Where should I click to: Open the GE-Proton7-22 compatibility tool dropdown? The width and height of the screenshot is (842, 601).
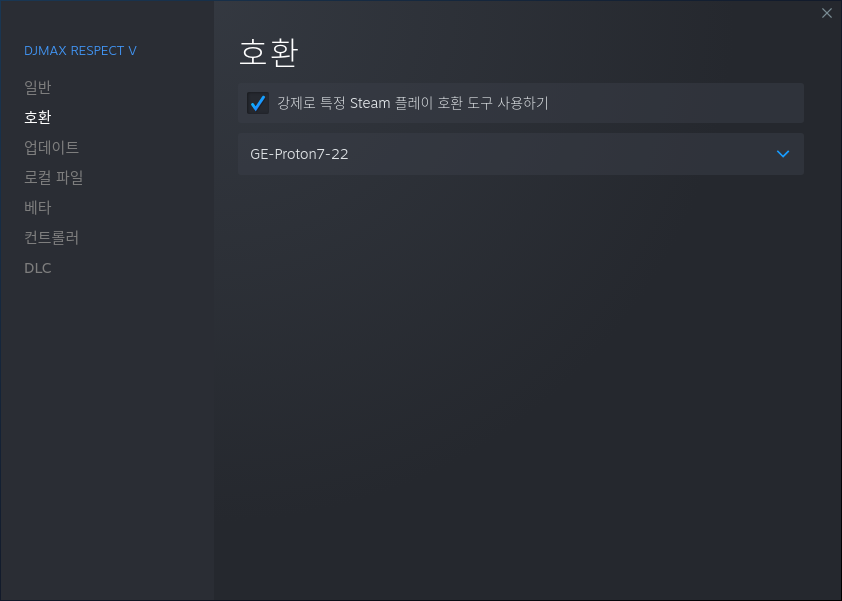[521, 154]
